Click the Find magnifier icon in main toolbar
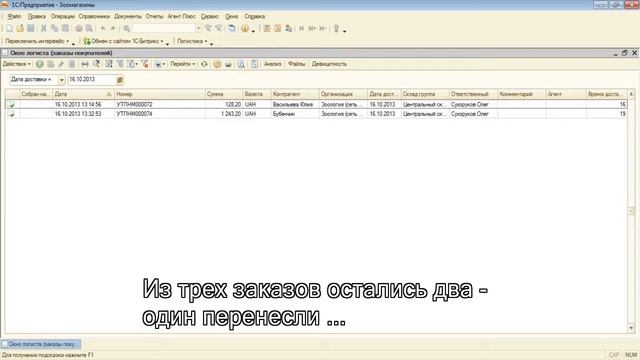This screenshot has height=360, width=640. pos(127,29)
